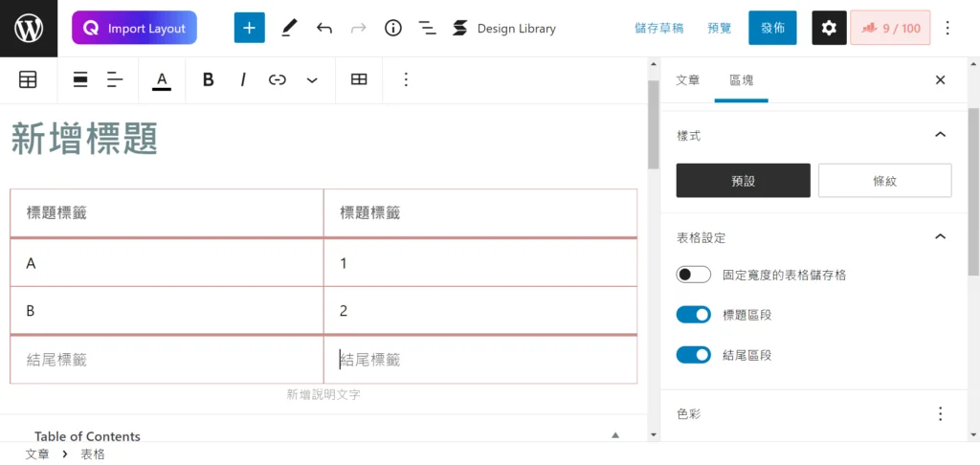980x465 pixels.
Task: Open the settings gear panel
Action: click(x=830, y=28)
